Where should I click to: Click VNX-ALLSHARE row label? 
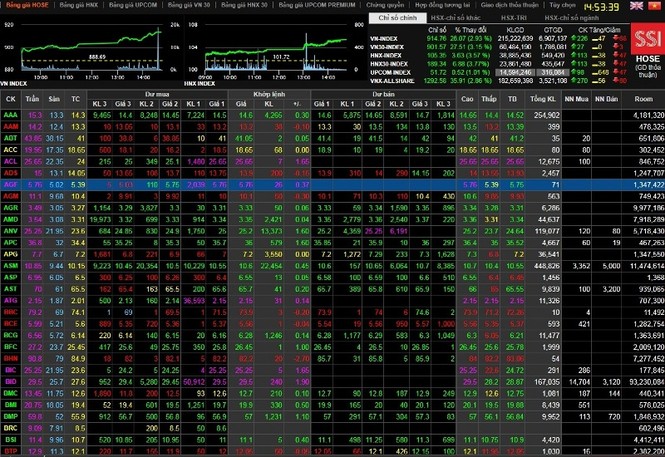point(392,81)
